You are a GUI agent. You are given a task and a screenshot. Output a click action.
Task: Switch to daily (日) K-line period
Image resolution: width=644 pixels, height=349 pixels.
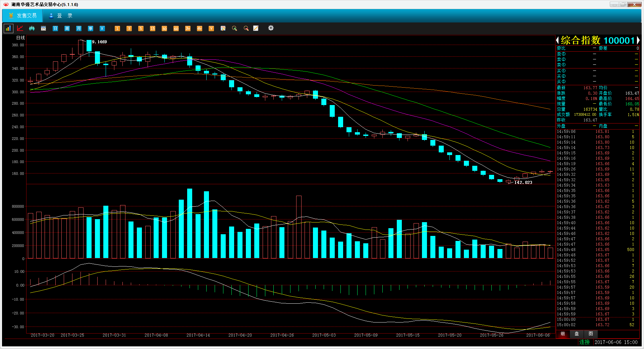coord(55,29)
